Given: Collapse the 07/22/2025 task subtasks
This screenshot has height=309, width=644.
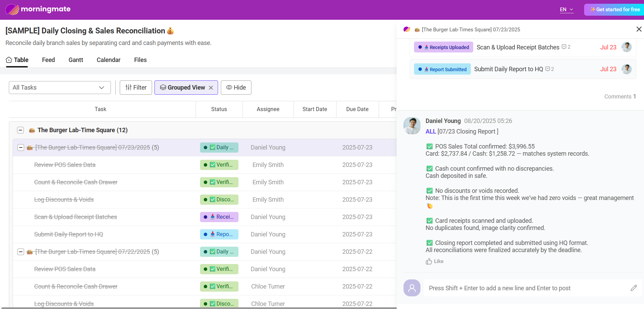Looking at the screenshot, I should (x=21, y=252).
